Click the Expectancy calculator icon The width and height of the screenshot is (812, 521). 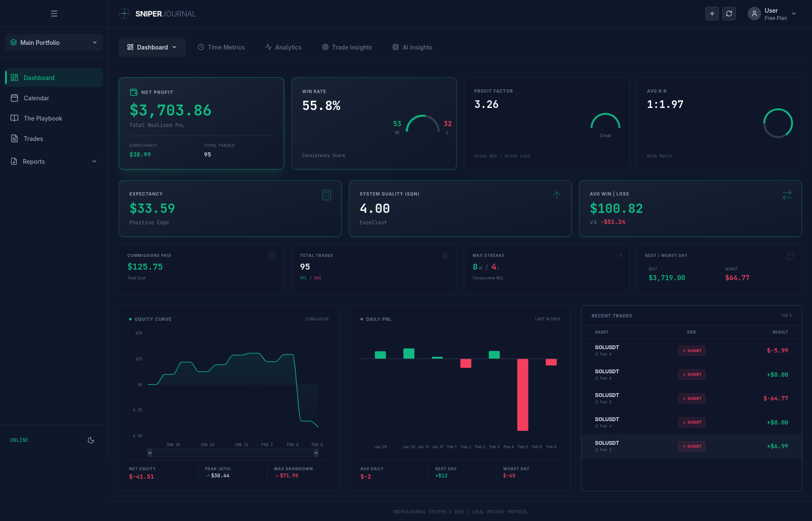coord(327,195)
